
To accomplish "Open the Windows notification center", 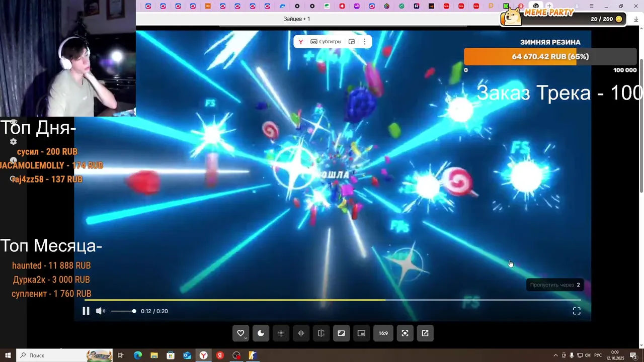I will point(633,355).
